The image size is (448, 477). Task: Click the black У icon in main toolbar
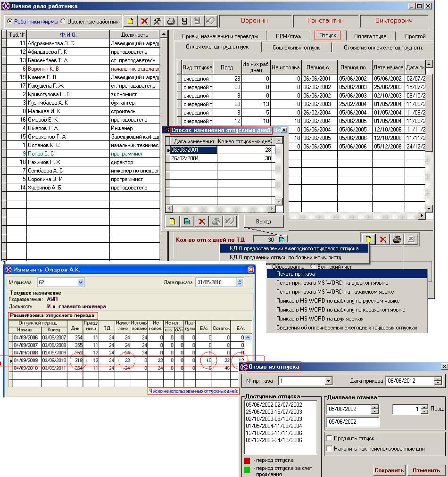pyautogui.click(x=184, y=21)
